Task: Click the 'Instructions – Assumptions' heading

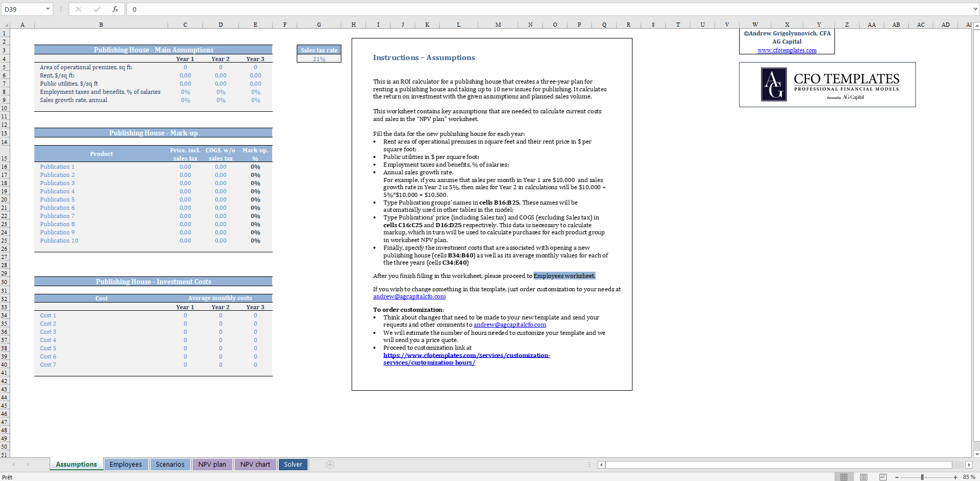Action: [424, 57]
